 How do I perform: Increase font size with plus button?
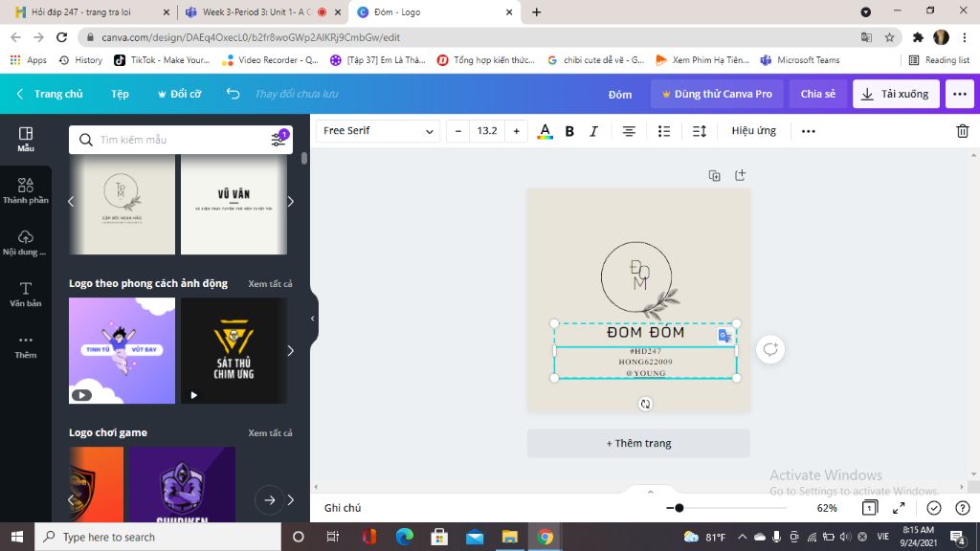pyautogui.click(x=516, y=130)
